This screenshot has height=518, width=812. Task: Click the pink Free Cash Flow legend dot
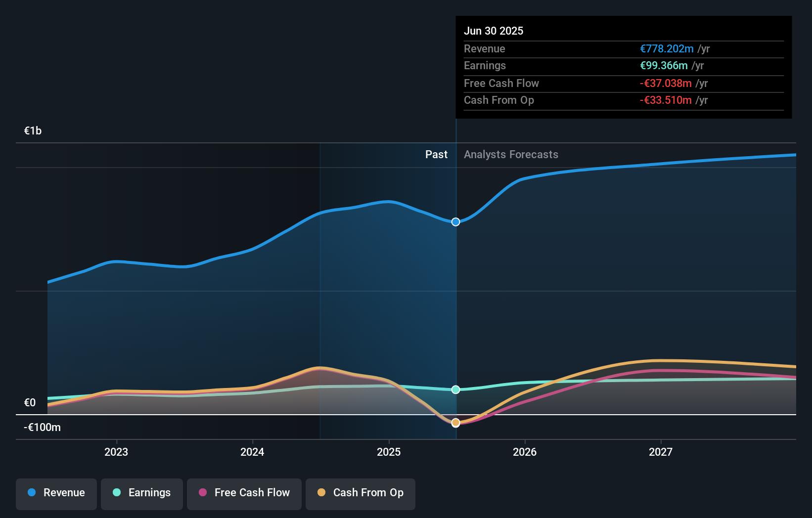pyautogui.click(x=203, y=492)
